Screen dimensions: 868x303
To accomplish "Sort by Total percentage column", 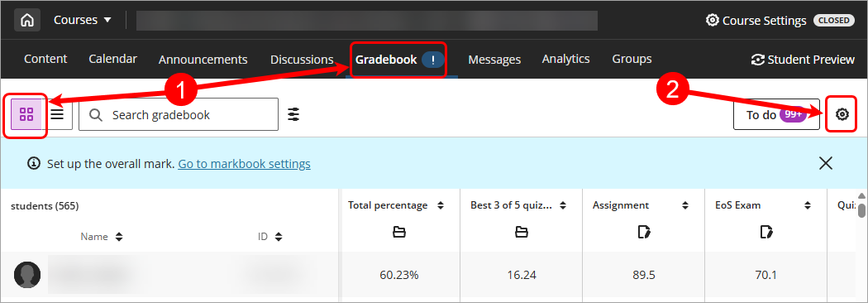I will (x=441, y=205).
